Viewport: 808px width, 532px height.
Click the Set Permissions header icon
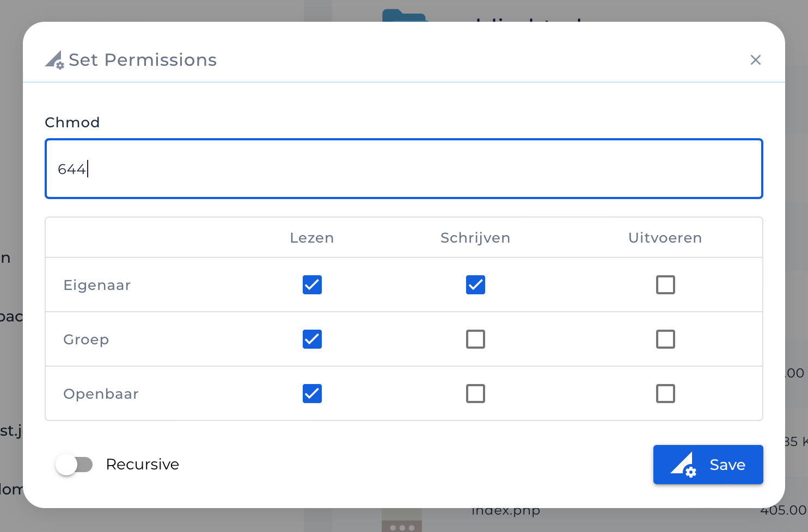54,60
